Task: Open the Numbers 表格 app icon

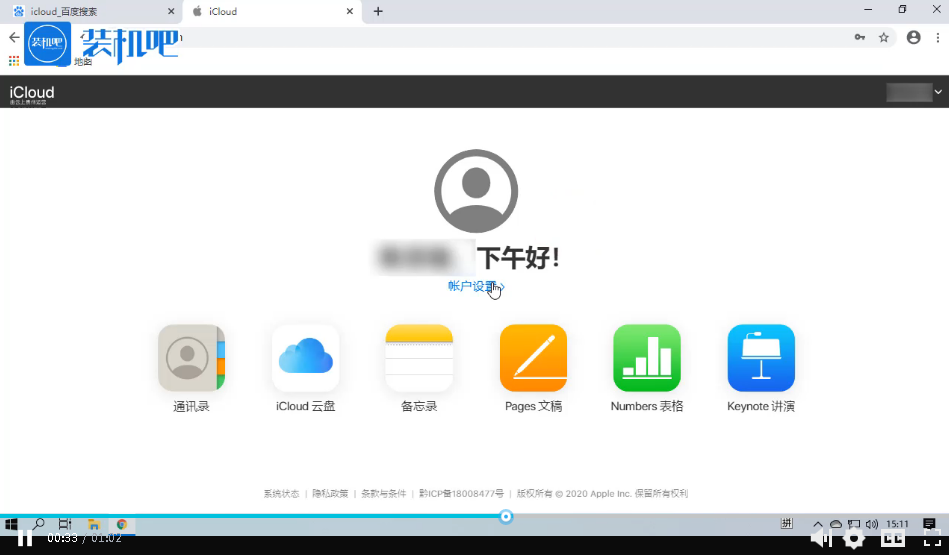Action: pyautogui.click(x=647, y=358)
